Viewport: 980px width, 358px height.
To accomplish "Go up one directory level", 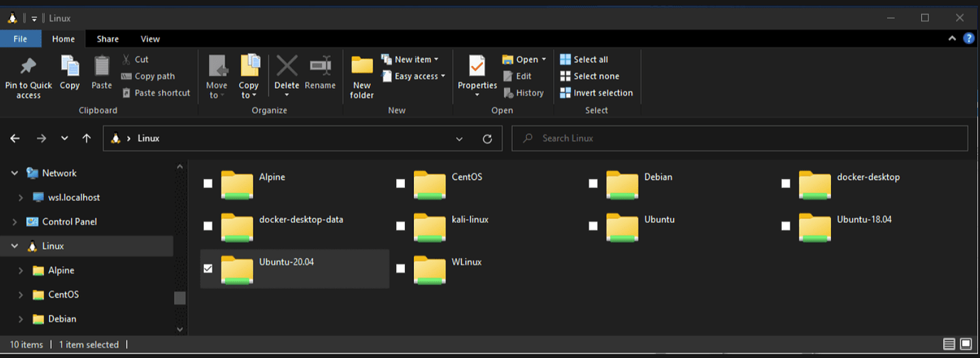I will pos(87,139).
